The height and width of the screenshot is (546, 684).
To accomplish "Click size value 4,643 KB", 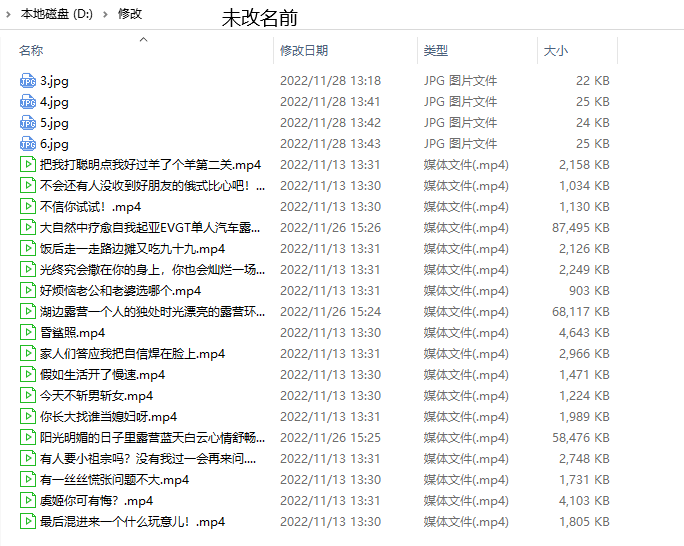I will (584, 332).
